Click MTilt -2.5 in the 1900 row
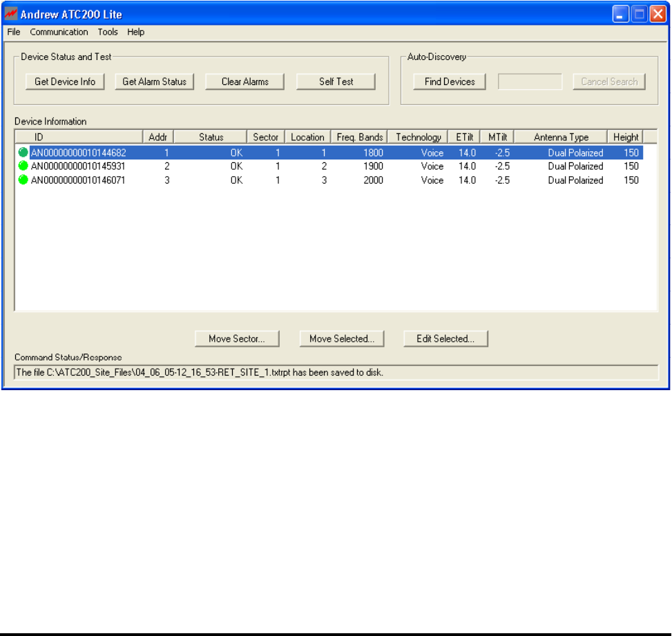The height and width of the screenshot is (636, 672). coord(502,166)
